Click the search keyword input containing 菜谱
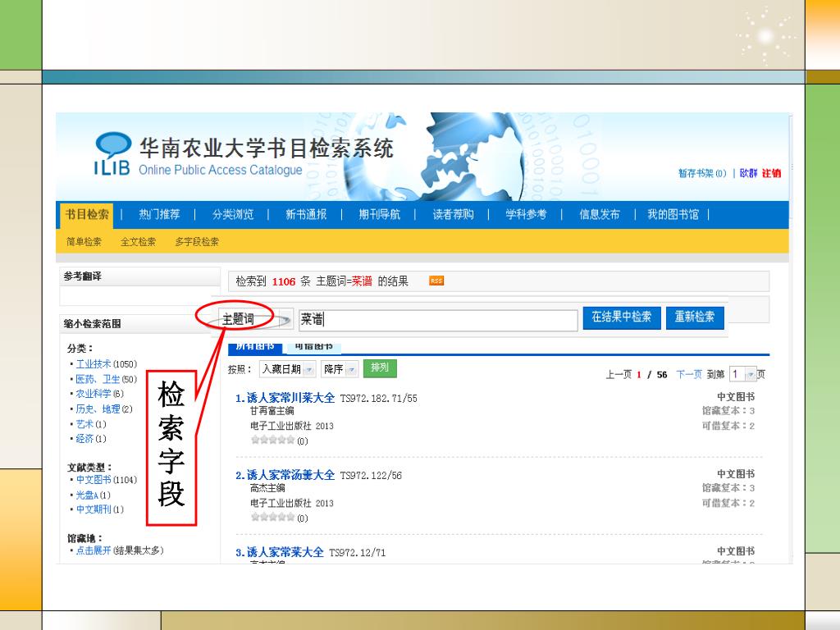Screen dimensions: 840x630 point(438,320)
